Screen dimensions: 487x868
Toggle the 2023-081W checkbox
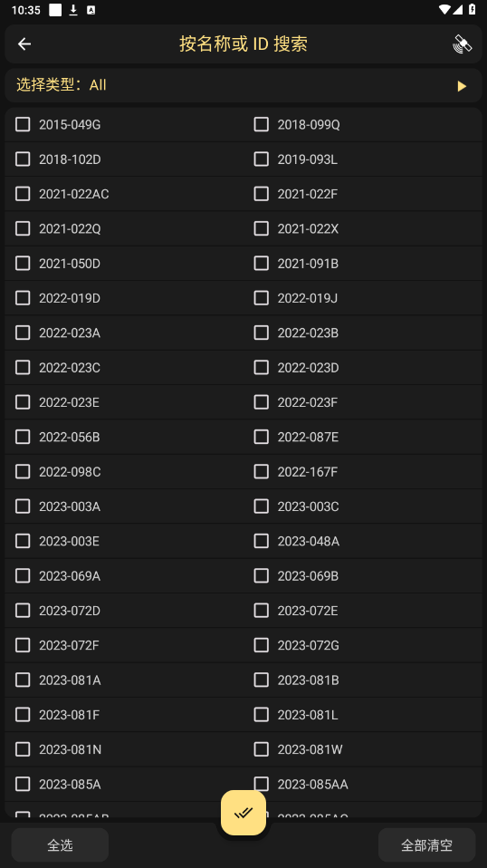[x=262, y=749]
